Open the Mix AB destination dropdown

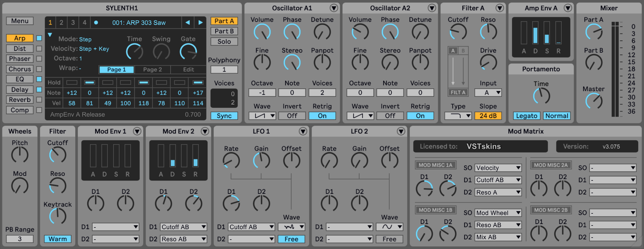tap(498, 237)
